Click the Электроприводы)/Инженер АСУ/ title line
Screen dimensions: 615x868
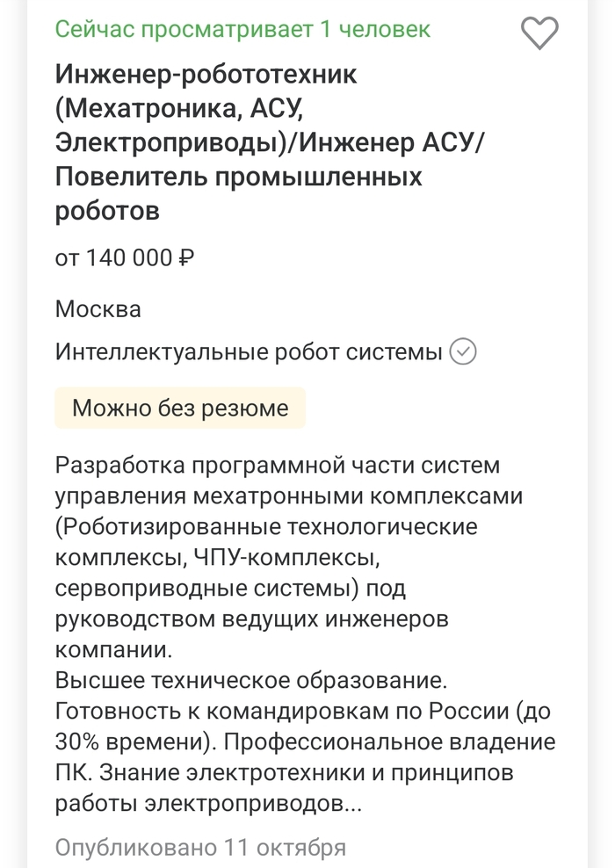[268, 143]
